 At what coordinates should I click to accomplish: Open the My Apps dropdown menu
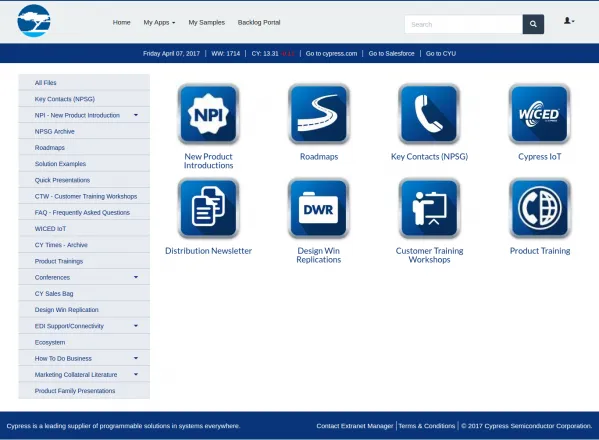click(x=159, y=23)
